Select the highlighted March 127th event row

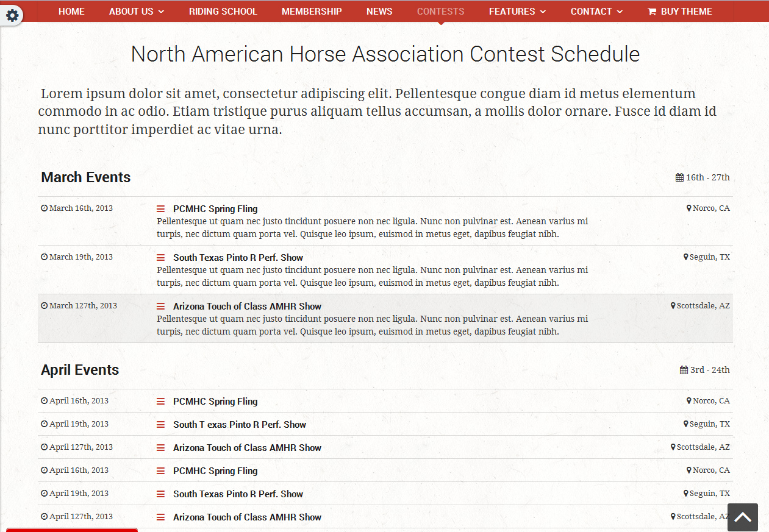(x=384, y=318)
